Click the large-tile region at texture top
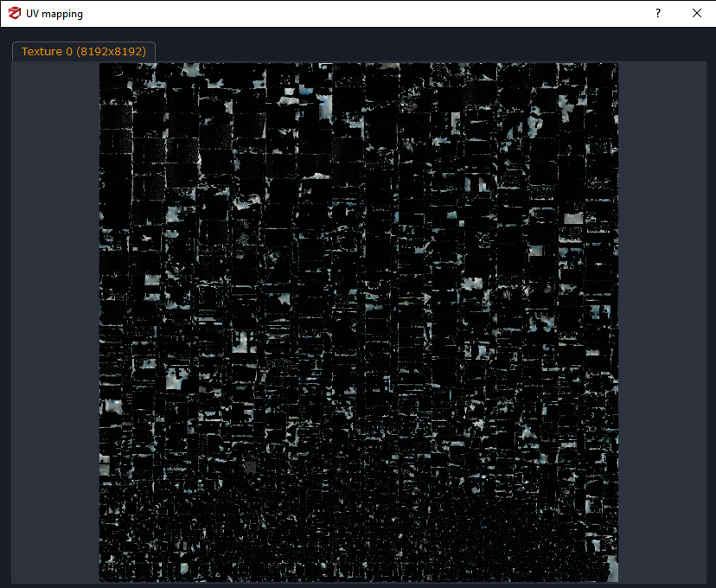The height and width of the screenshot is (588, 716). [359, 112]
